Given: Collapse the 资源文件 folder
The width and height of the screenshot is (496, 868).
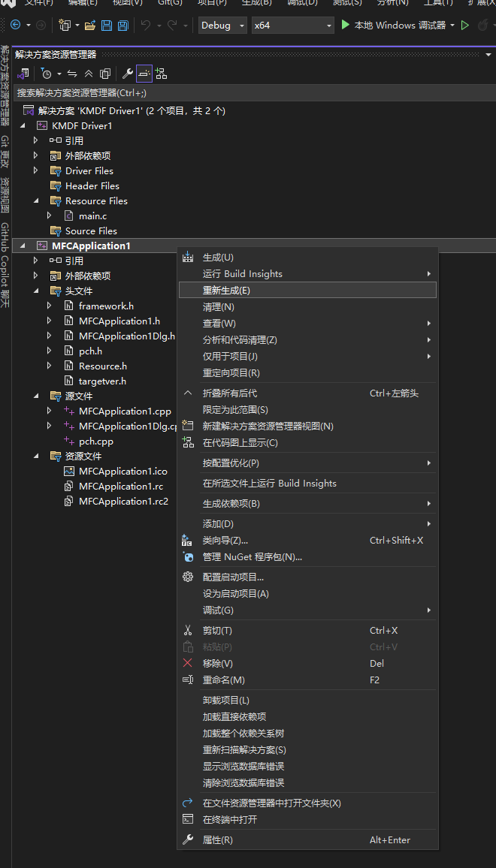Looking at the screenshot, I should [36, 456].
